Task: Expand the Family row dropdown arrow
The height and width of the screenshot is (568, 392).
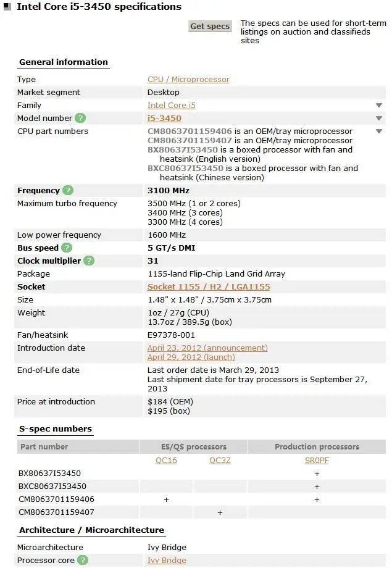Action: (x=379, y=106)
